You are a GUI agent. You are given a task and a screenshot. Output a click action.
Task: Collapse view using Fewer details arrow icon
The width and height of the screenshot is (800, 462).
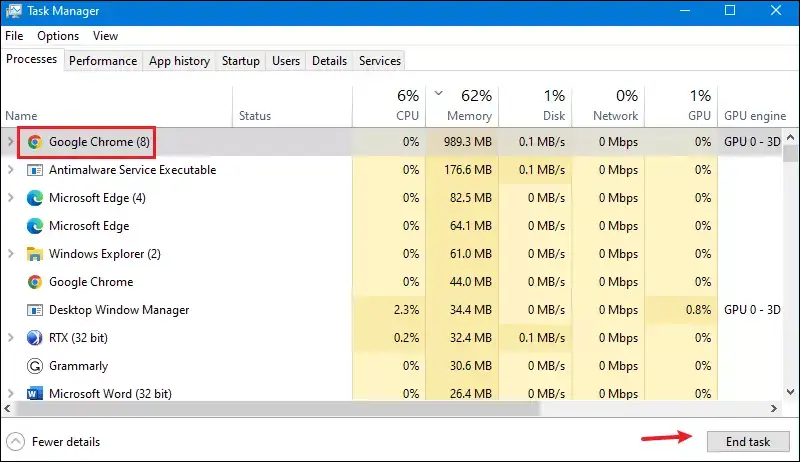[x=15, y=442]
